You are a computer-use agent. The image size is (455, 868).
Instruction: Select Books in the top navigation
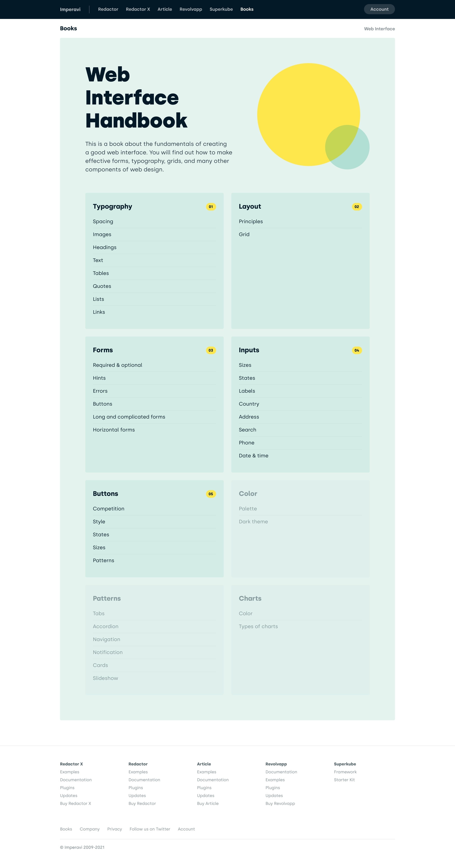coord(247,9)
